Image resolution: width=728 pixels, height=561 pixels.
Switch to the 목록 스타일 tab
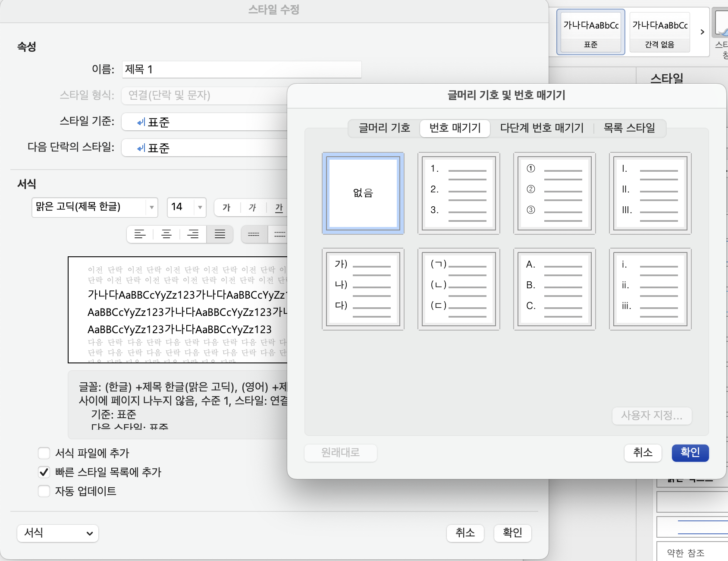629,128
